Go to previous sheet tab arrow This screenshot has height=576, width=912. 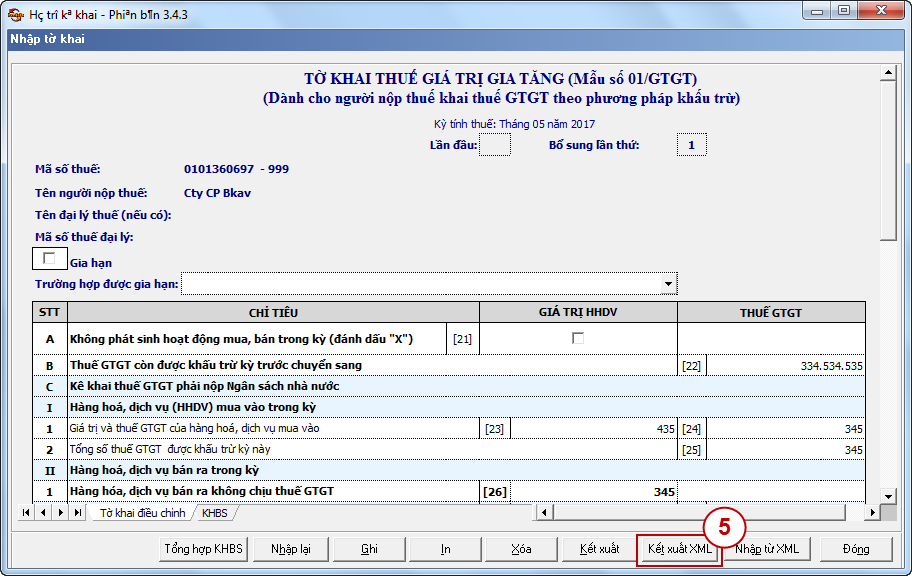click(x=42, y=513)
